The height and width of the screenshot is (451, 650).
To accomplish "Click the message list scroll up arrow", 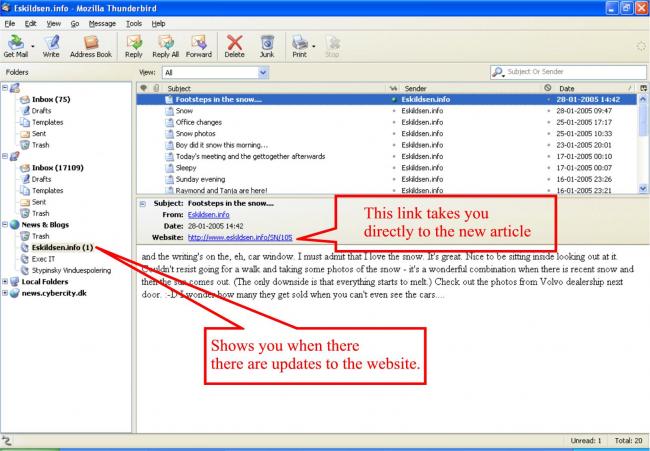I will click(x=643, y=99).
